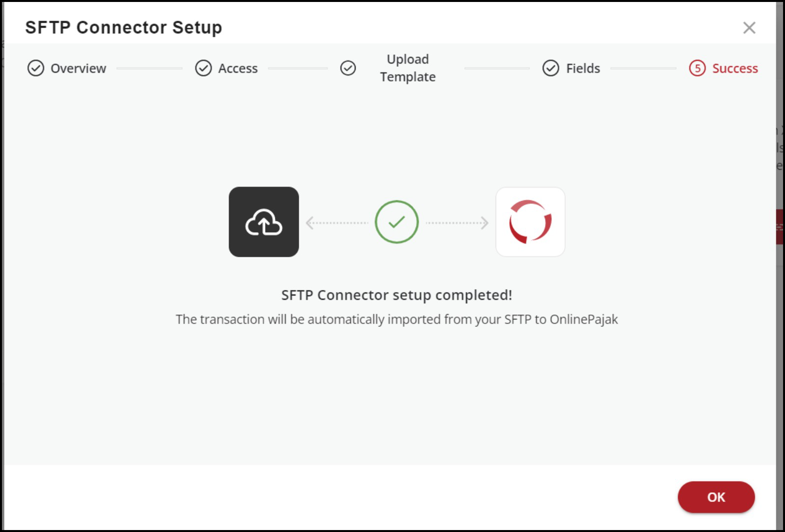
Task: Select the Success step label
Action: (x=734, y=68)
